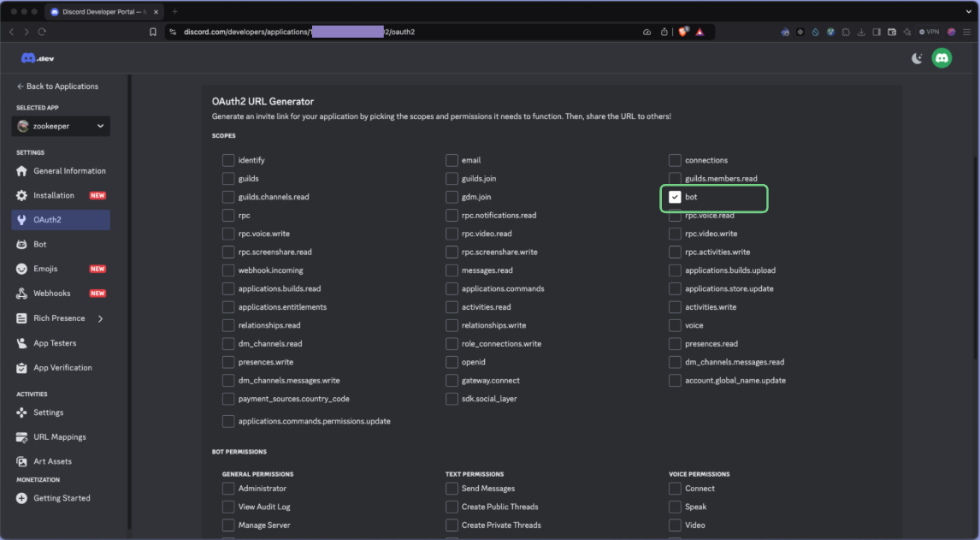
Task: Click the General Information home icon
Action: (x=22, y=171)
